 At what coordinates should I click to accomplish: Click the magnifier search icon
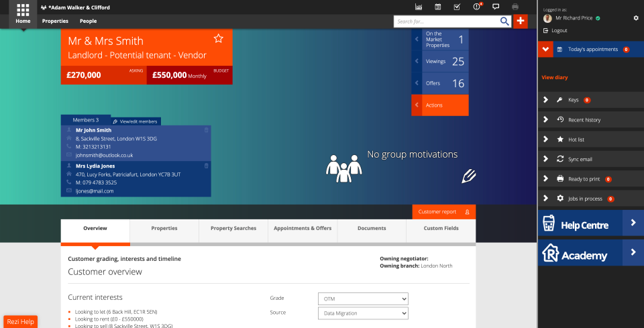504,21
